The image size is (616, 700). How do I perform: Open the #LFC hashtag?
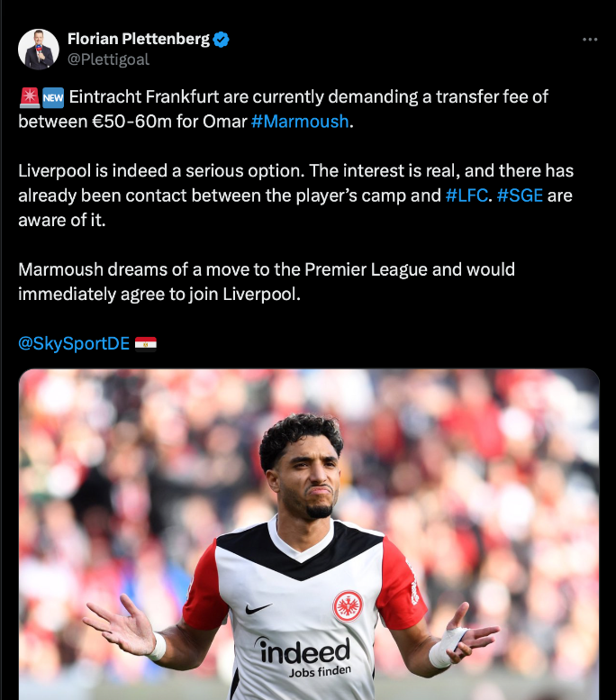pos(467,195)
